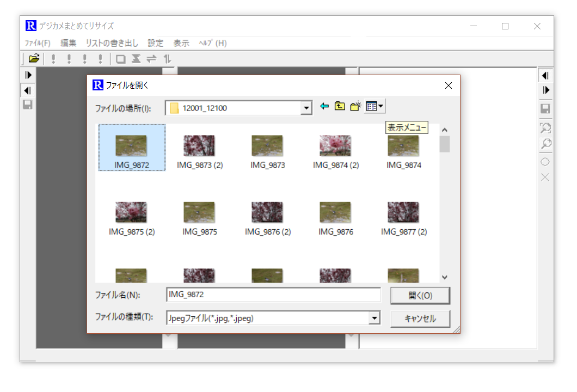The image size is (577, 392).
Task: Click X icon in right sidebar
Action: 545,177
